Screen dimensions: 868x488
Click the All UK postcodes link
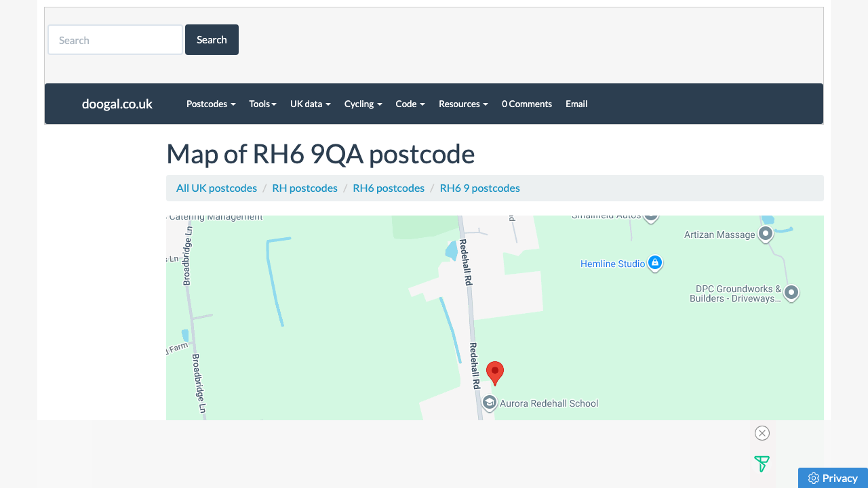[x=216, y=188]
